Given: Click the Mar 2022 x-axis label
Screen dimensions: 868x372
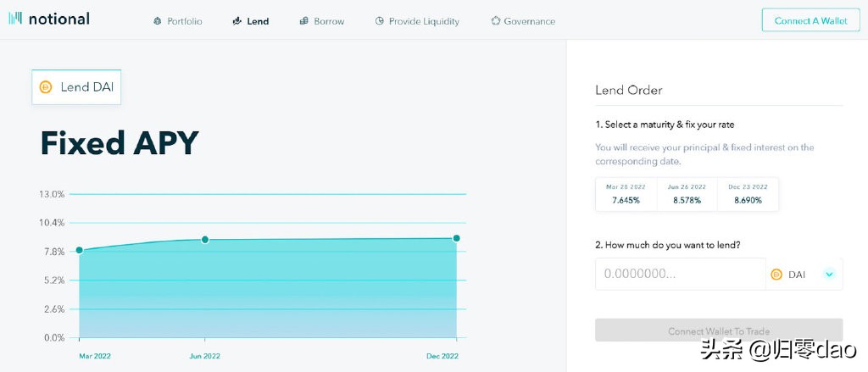Looking at the screenshot, I should point(95,356).
